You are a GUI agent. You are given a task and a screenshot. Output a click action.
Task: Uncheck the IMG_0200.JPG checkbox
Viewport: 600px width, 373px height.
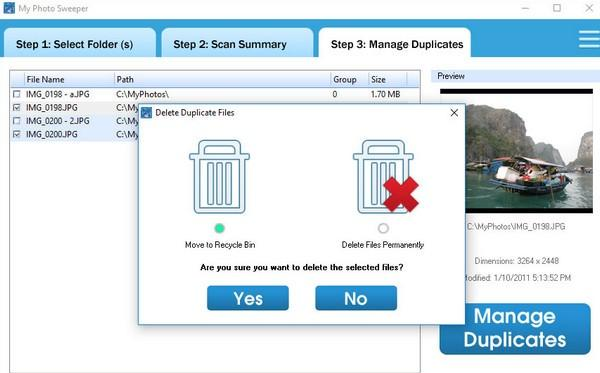tap(16, 134)
